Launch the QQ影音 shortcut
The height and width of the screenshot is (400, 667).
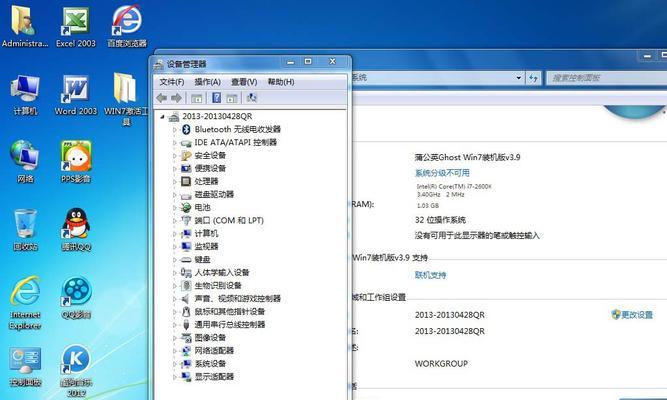click(x=76, y=298)
